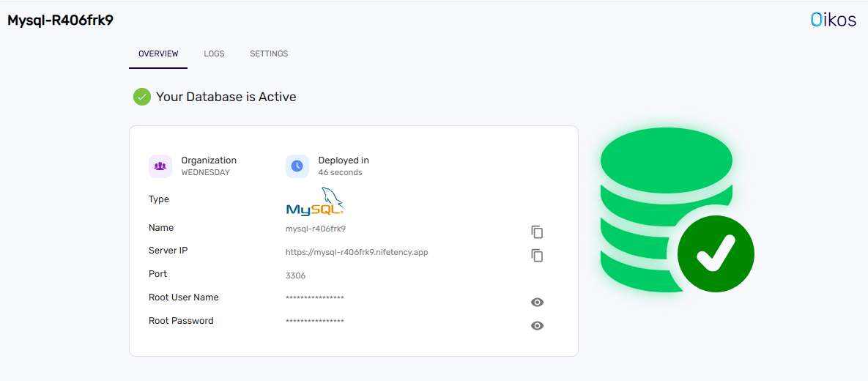Click the Type label

159,199
